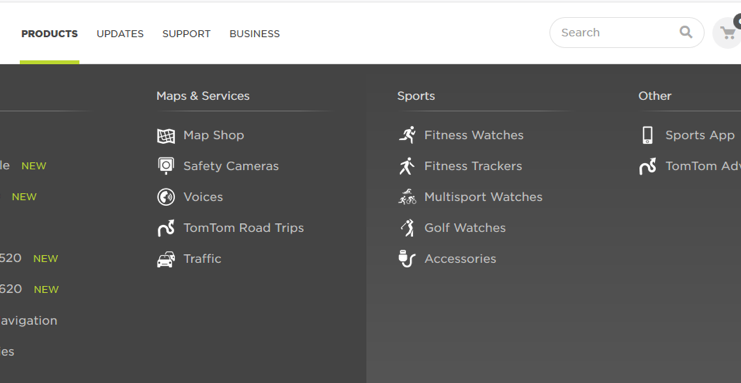This screenshot has width=741, height=383.
Task: Click into the Search field
Action: [627, 33]
